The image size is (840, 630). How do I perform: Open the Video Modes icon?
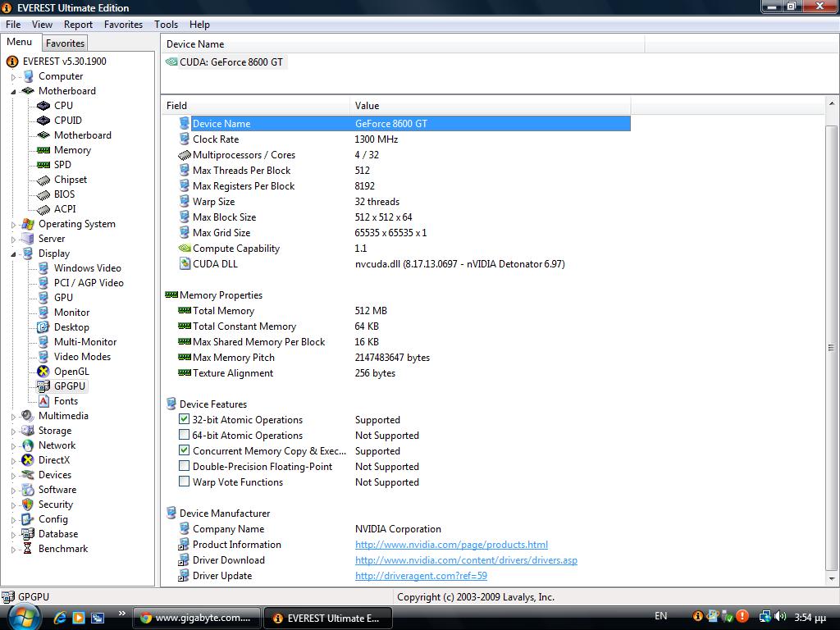point(43,357)
